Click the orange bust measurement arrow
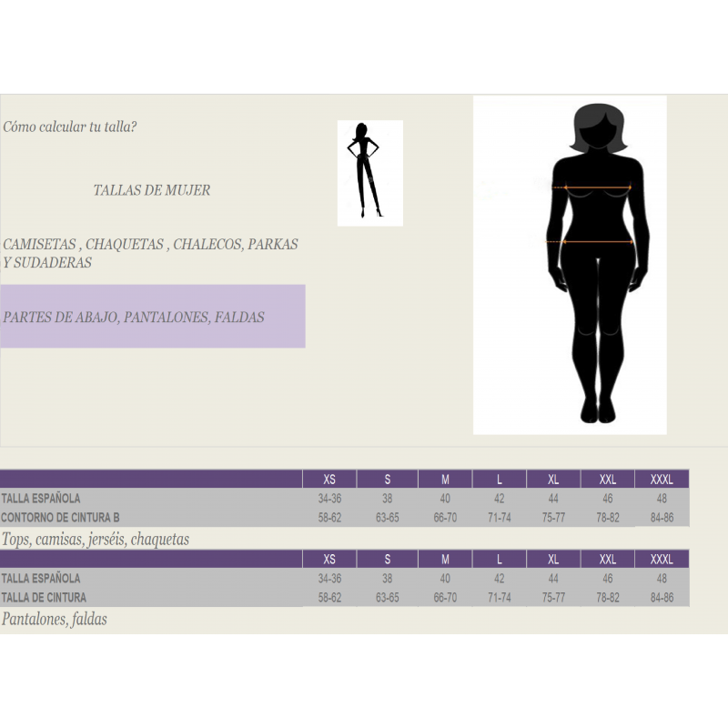Viewport: 728px width, 728px height. (x=596, y=187)
